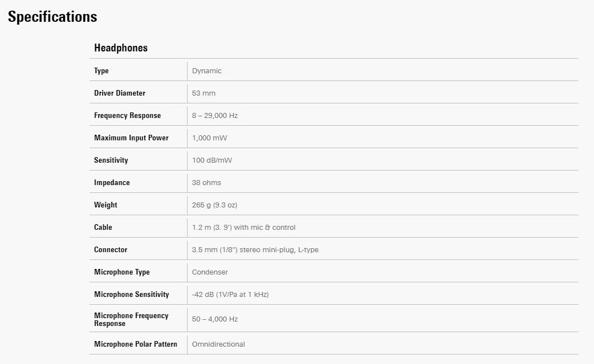Click the 38 ohms value
This screenshot has height=364, width=594.
tap(206, 183)
